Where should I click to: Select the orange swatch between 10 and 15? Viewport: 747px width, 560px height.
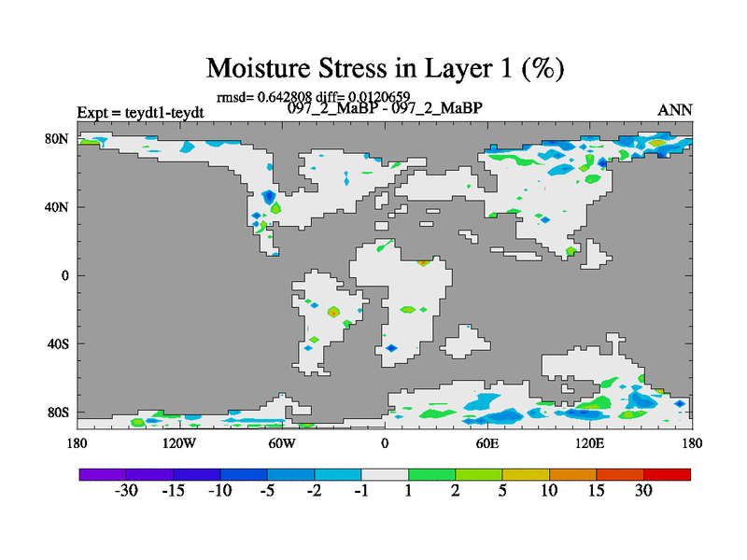(572, 474)
